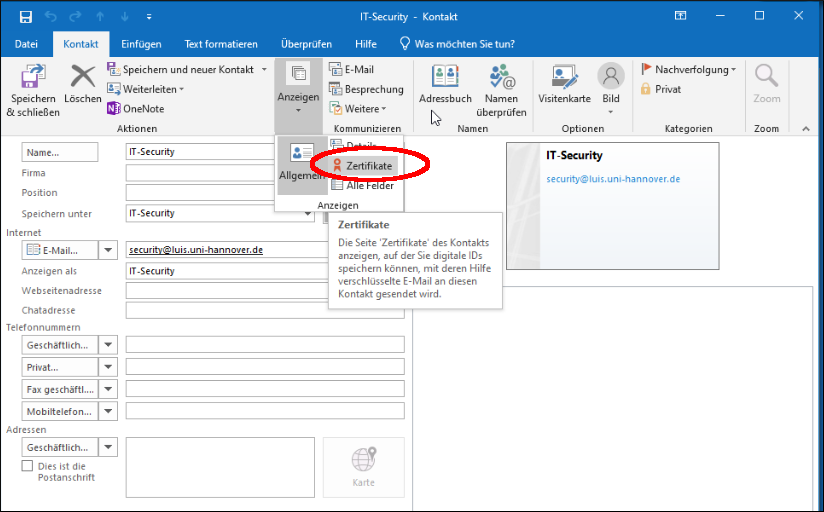Image resolution: width=824 pixels, height=512 pixels.
Task: Collapse the ribbon with chevron
Action: (806, 129)
